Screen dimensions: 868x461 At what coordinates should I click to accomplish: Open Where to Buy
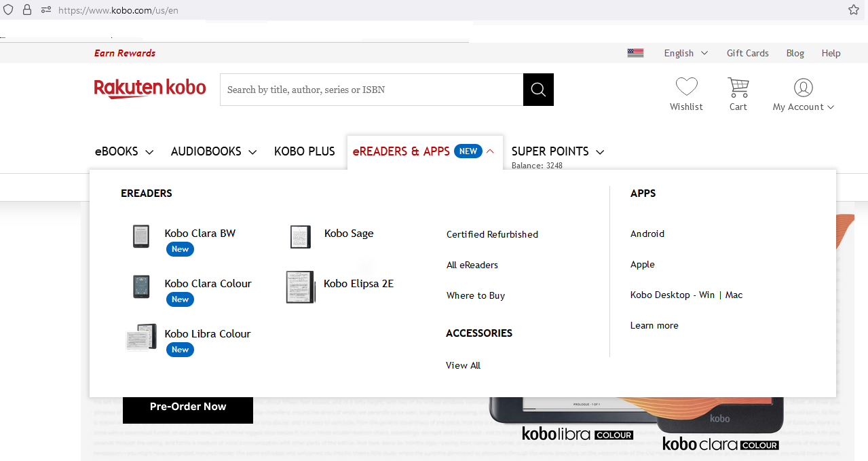(x=476, y=295)
